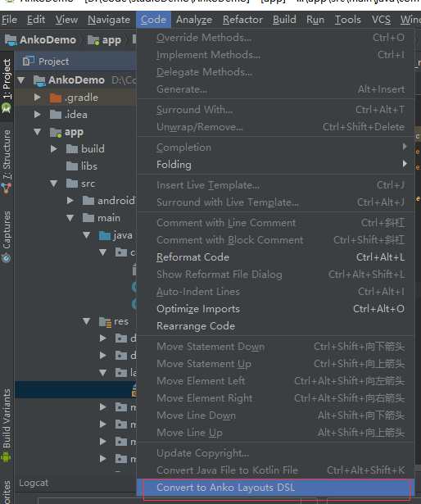Open the Run menu
Image resolution: width=421 pixels, height=504 pixels.
coord(315,20)
